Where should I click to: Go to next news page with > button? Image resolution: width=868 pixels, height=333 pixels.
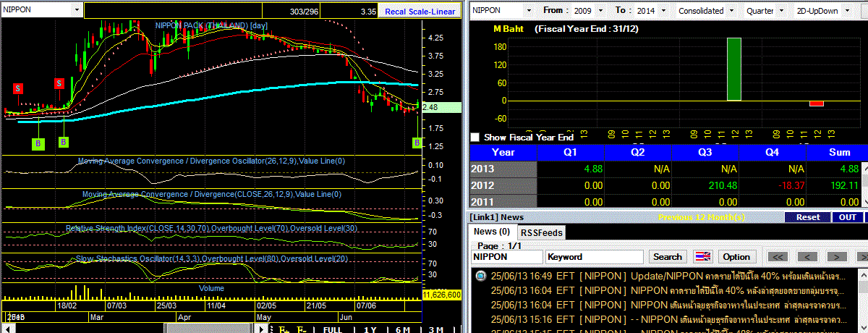point(836,256)
